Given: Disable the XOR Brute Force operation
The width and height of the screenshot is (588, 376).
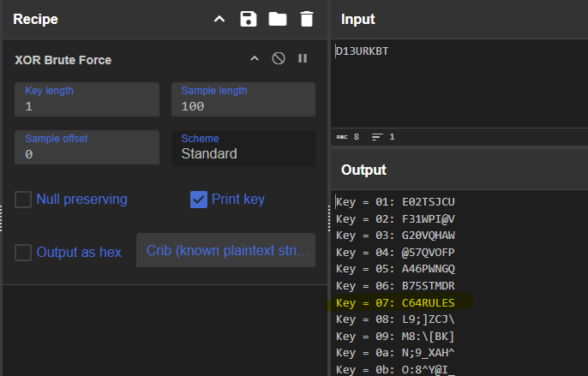Looking at the screenshot, I should pyautogui.click(x=278, y=59).
